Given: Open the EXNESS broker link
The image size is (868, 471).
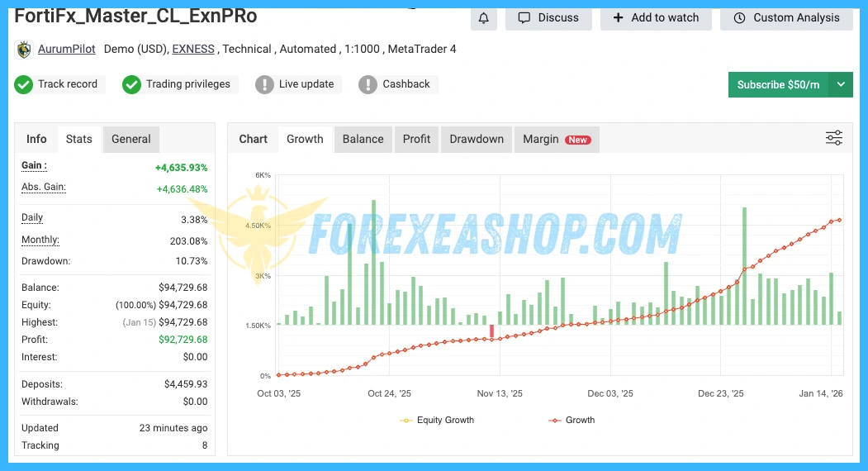Looking at the screenshot, I should click(x=192, y=50).
